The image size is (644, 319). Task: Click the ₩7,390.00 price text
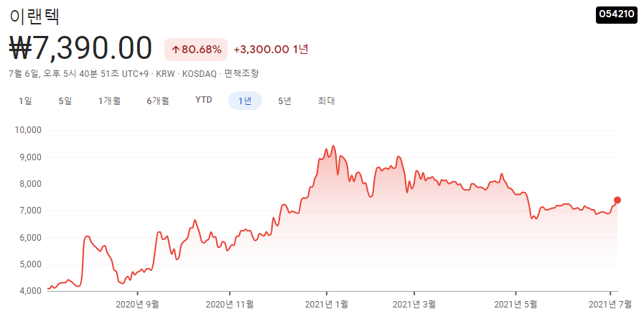click(80, 49)
